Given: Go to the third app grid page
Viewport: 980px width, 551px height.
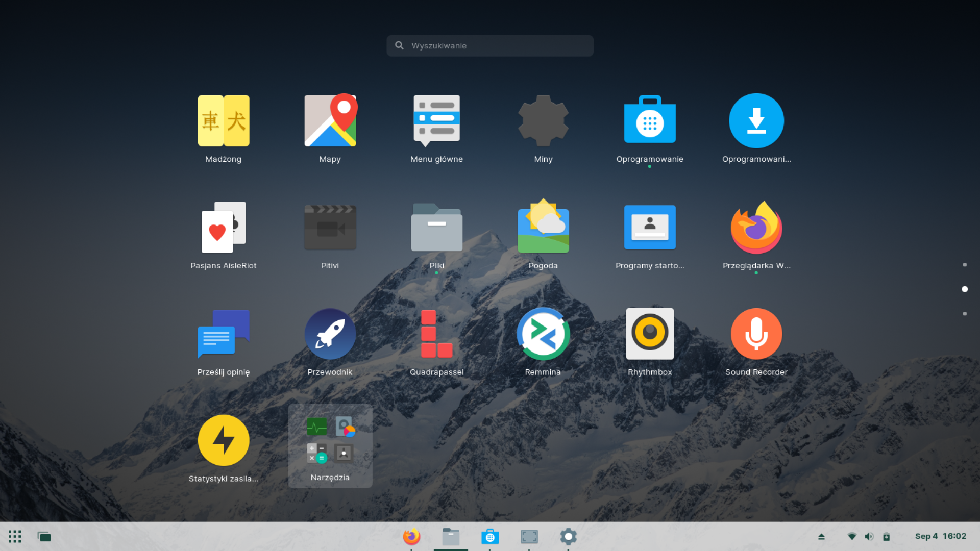Looking at the screenshot, I should tap(965, 314).
